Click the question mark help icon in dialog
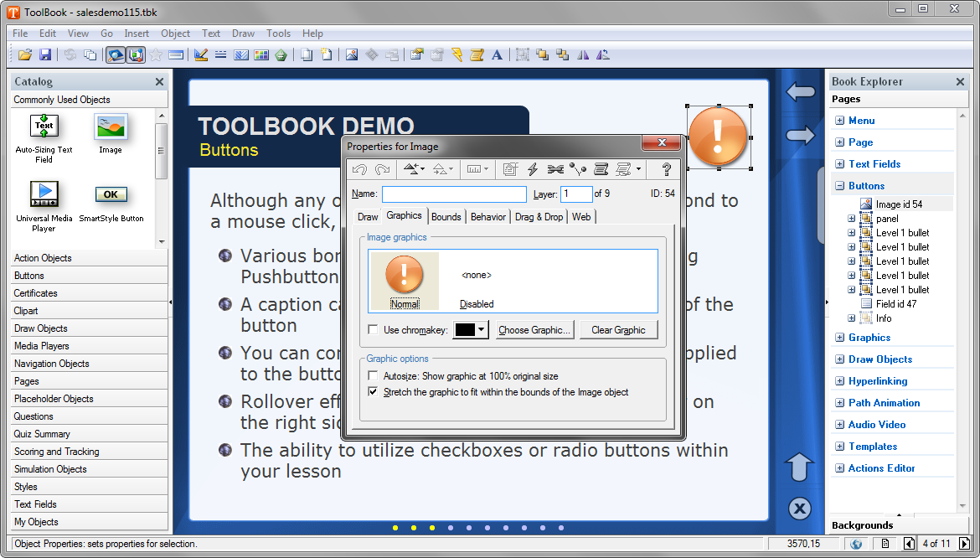The height and width of the screenshot is (558, 980). click(x=667, y=169)
